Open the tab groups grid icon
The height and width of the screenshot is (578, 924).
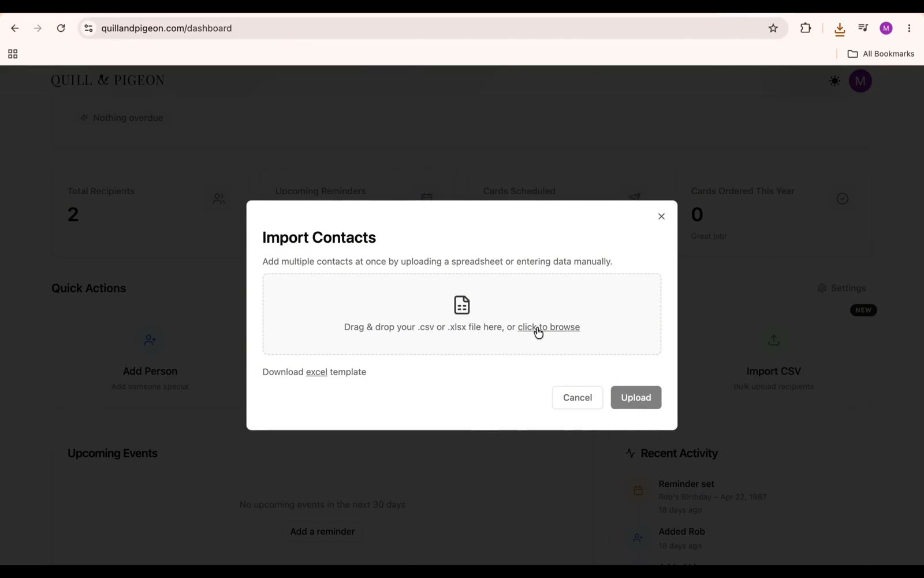[x=13, y=54]
